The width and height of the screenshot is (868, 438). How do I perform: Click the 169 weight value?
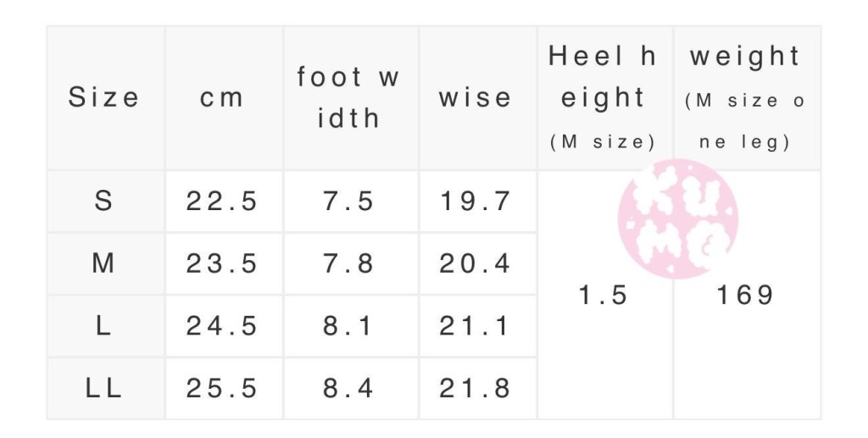[x=745, y=295]
